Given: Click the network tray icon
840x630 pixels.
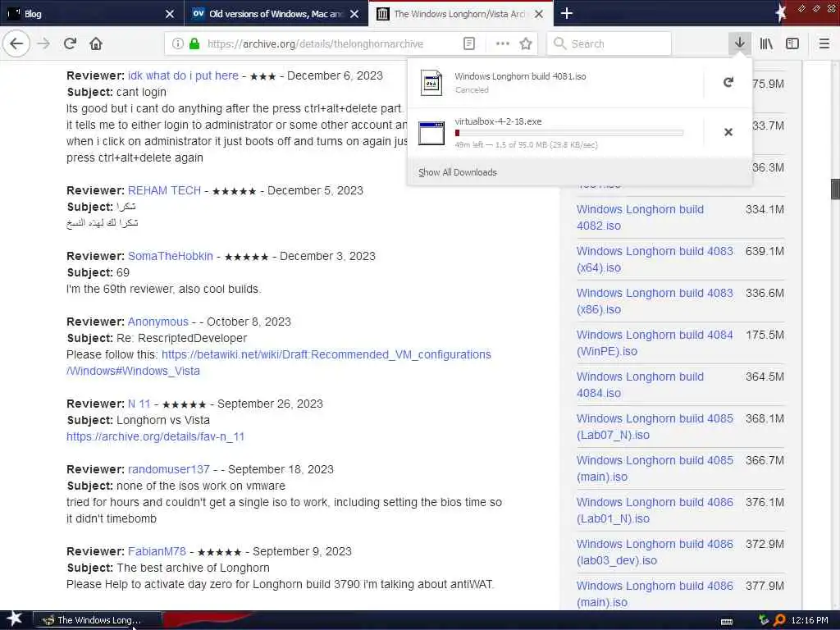Looking at the screenshot, I should coord(763,620).
